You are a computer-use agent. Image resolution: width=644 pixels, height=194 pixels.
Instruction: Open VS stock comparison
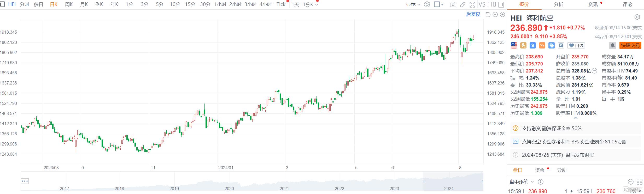click(482, 4)
